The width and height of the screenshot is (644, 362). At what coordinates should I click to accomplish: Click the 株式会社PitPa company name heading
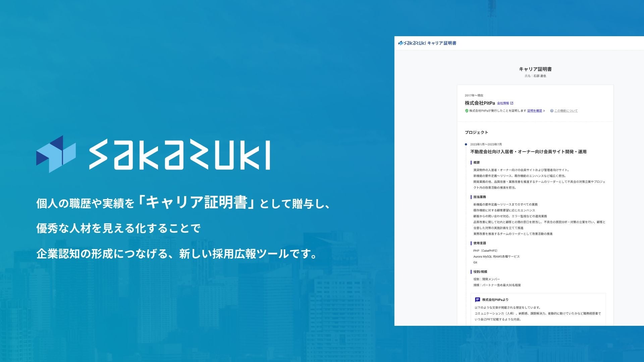[480, 103]
